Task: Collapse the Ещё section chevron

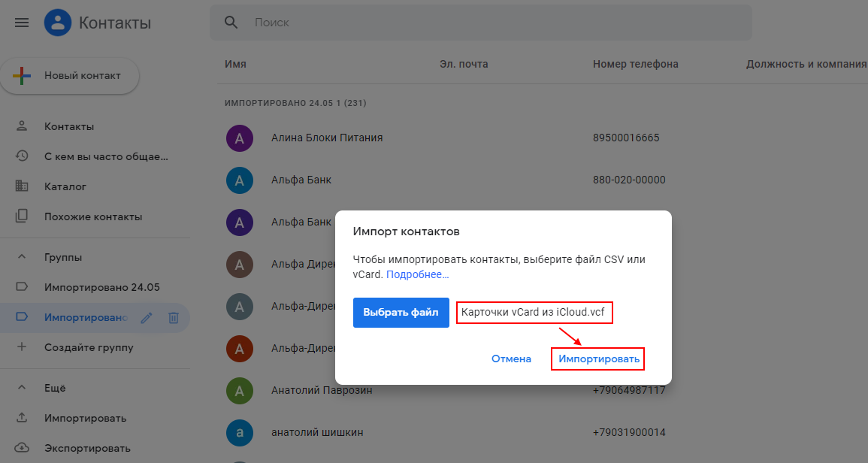Action: 22,388
